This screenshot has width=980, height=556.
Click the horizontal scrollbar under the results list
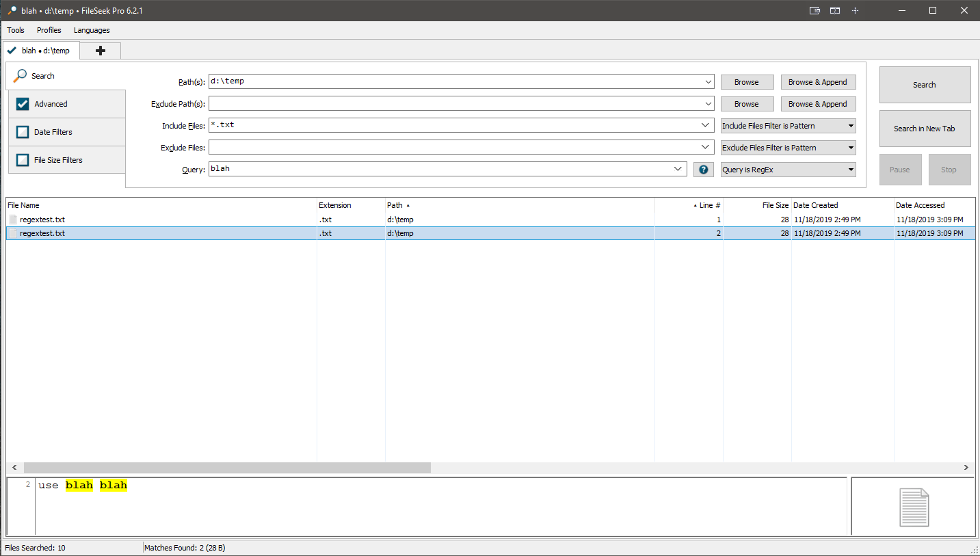[x=227, y=468]
